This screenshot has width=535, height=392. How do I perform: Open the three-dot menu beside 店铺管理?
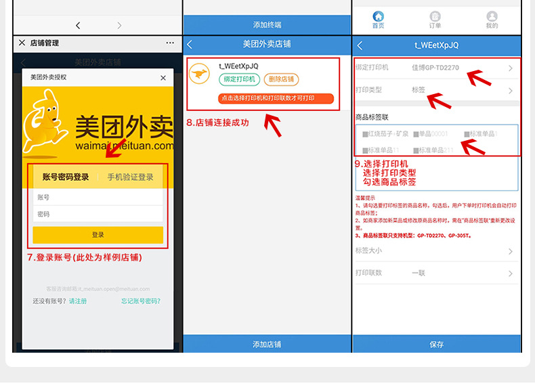(x=170, y=43)
